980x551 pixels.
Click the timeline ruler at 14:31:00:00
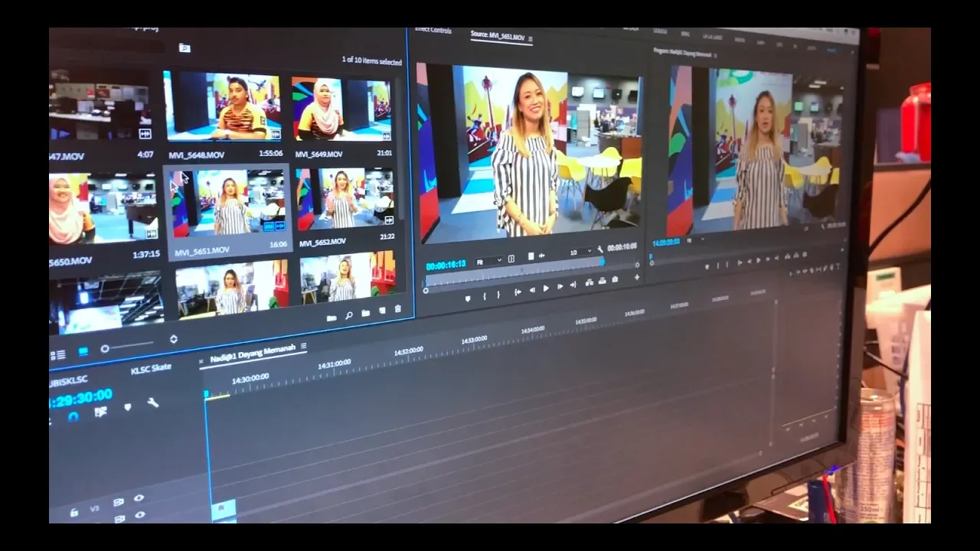click(x=334, y=364)
